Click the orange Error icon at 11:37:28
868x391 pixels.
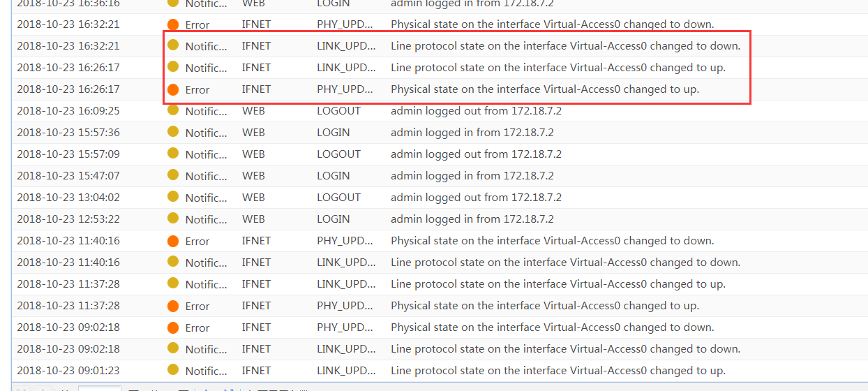(173, 306)
